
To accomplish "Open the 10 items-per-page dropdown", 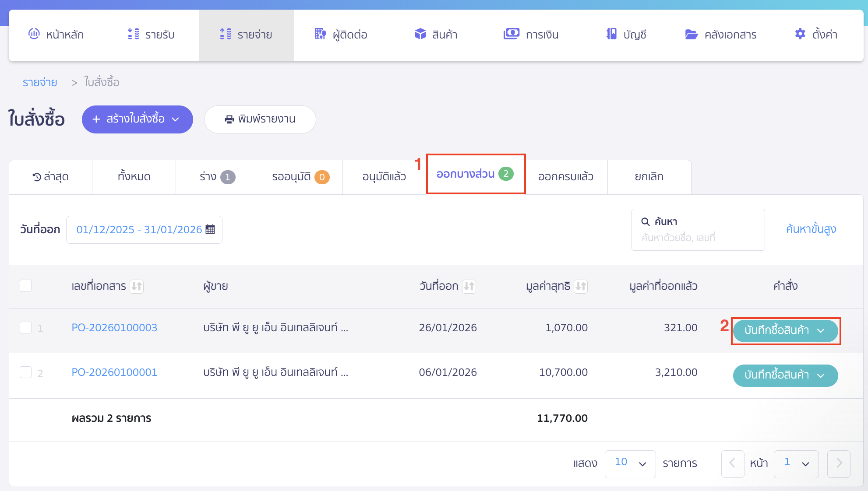I will (630, 463).
